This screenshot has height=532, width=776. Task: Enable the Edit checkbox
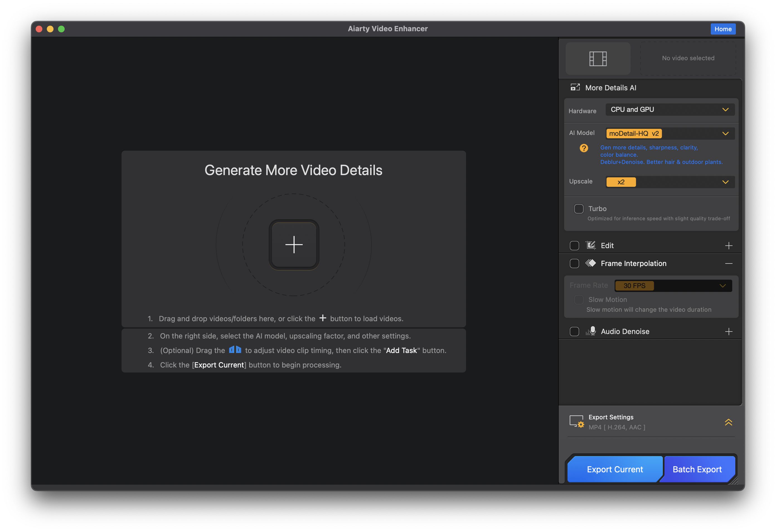pyautogui.click(x=574, y=245)
